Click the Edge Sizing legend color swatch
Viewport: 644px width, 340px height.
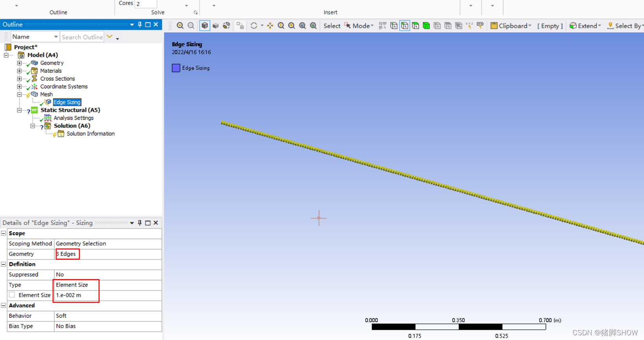(176, 68)
